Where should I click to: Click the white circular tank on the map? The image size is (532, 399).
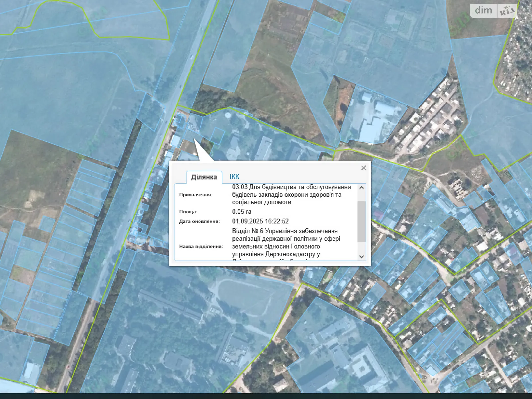tap(228, 115)
